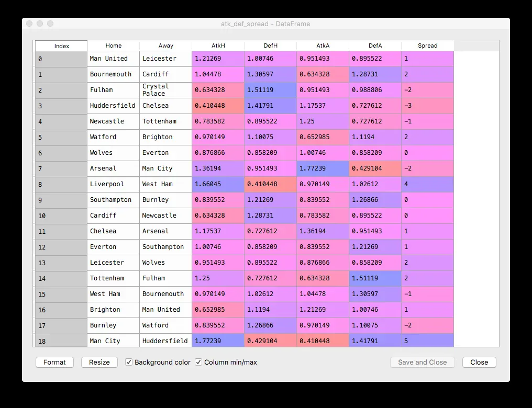Select the 1.25 AtkH cell for Tottenham
The image size is (532, 408).
[x=218, y=279]
